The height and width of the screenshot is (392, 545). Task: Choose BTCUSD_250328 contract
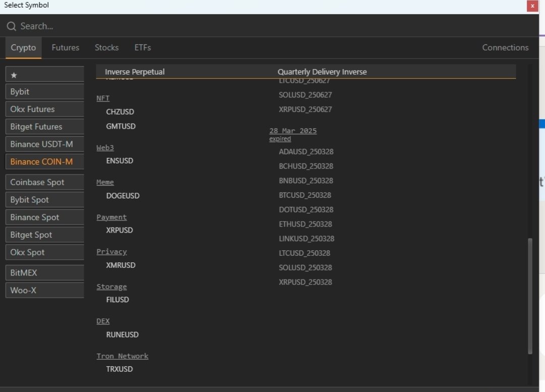305,195
